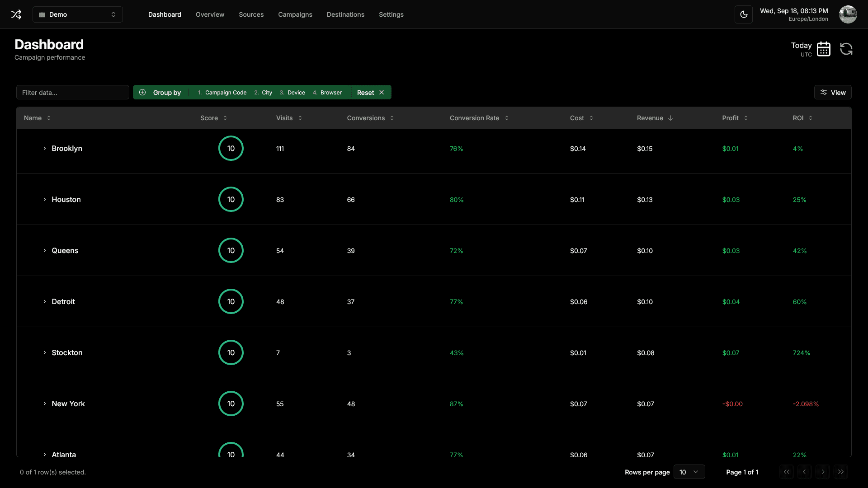Image resolution: width=868 pixels, height=488 pixels.
Task: Open the shuffle logo icon top left
Action: point(16,14)
